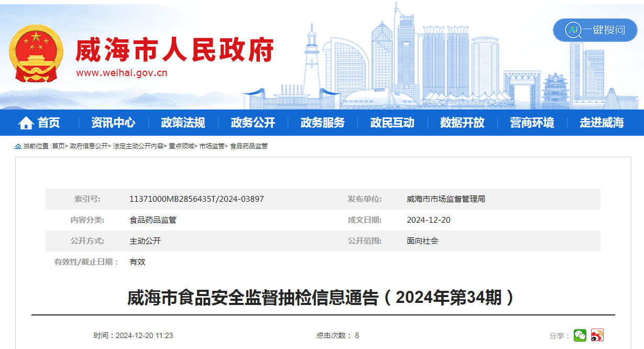Click 食品药品监管 value in 内容分类 row
The image size is (644, 349).
point(153,220)
